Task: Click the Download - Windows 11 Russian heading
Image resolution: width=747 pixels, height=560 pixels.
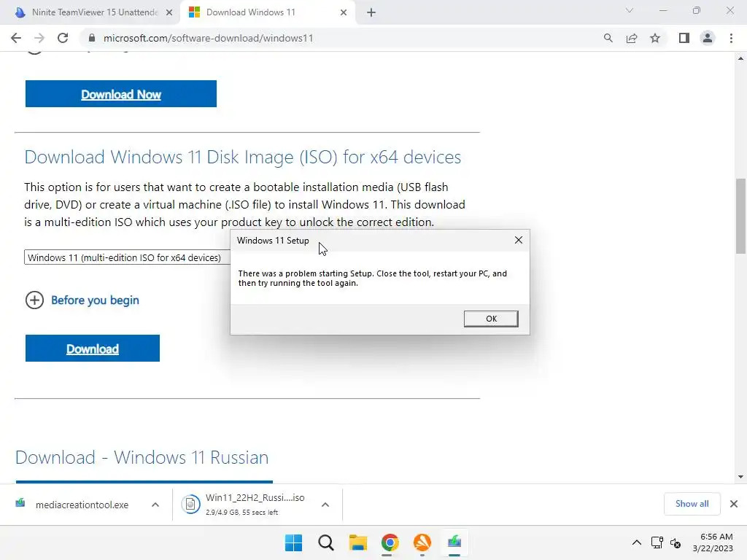Action: point(142,457)
